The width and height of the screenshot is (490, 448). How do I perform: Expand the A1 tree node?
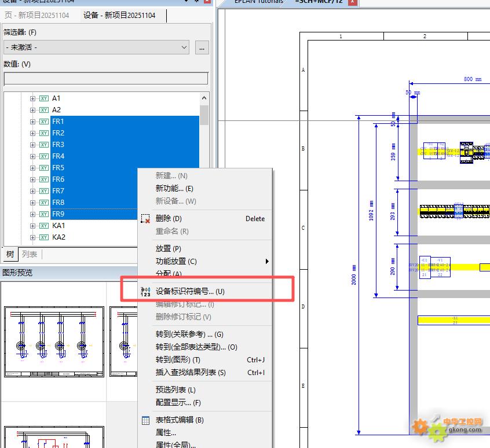pyautogui.click(x=32, y=98)
